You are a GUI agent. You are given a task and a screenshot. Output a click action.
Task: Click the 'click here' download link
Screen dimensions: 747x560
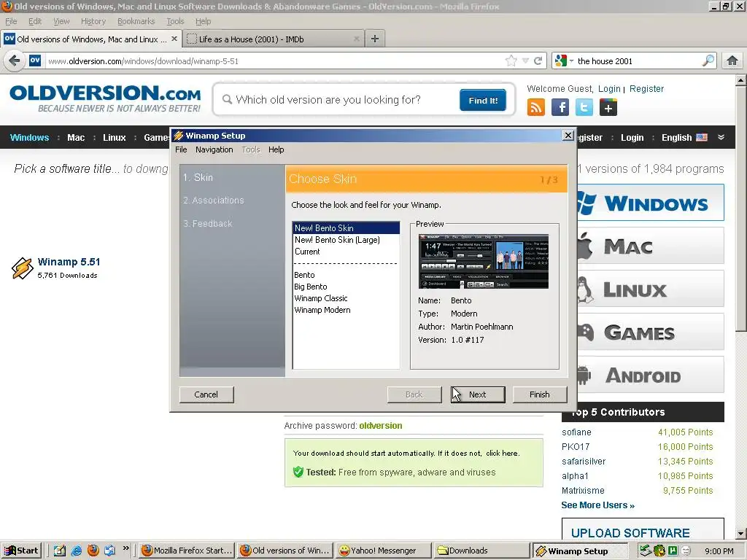coord(502,454)
